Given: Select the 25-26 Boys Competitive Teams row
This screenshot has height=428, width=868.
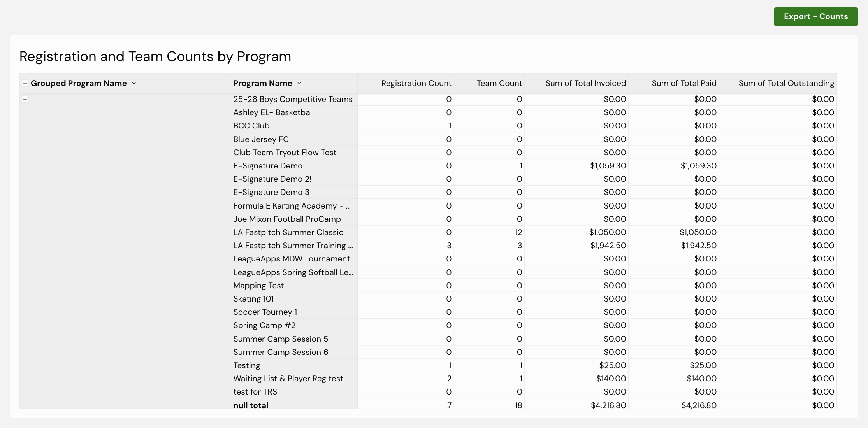Looking at the screenshot, I should tap(293, 99).
